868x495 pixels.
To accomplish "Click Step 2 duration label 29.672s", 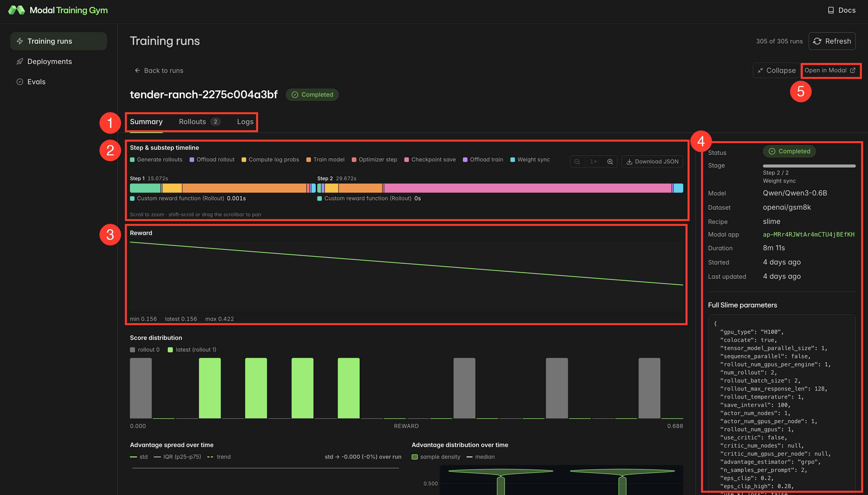I will click(346, 178).
